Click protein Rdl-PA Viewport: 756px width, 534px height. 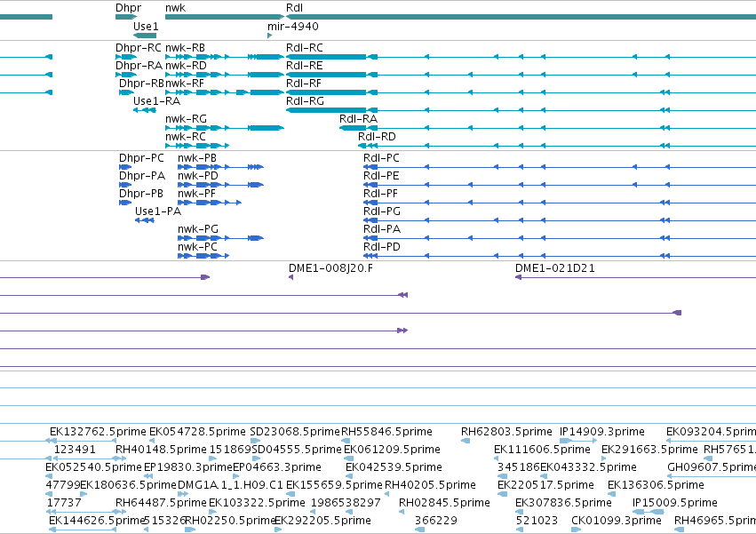382,229
